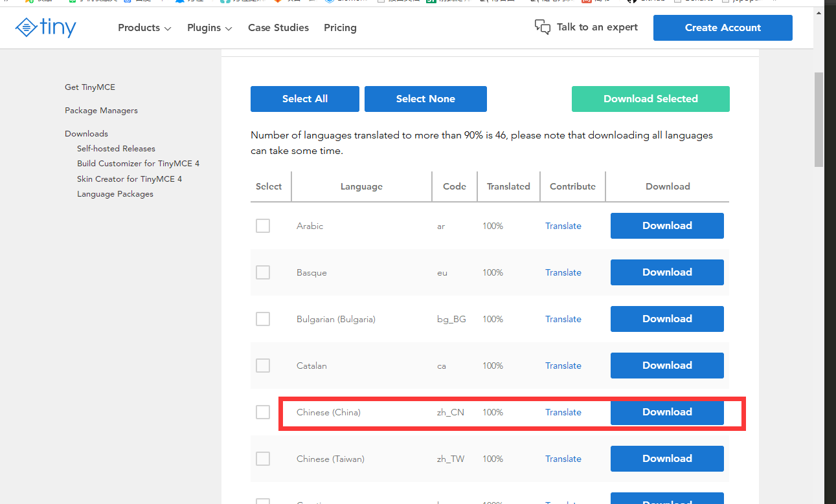Click the tiny logo
The image size is (836, 504).
[x=45, y=27]
